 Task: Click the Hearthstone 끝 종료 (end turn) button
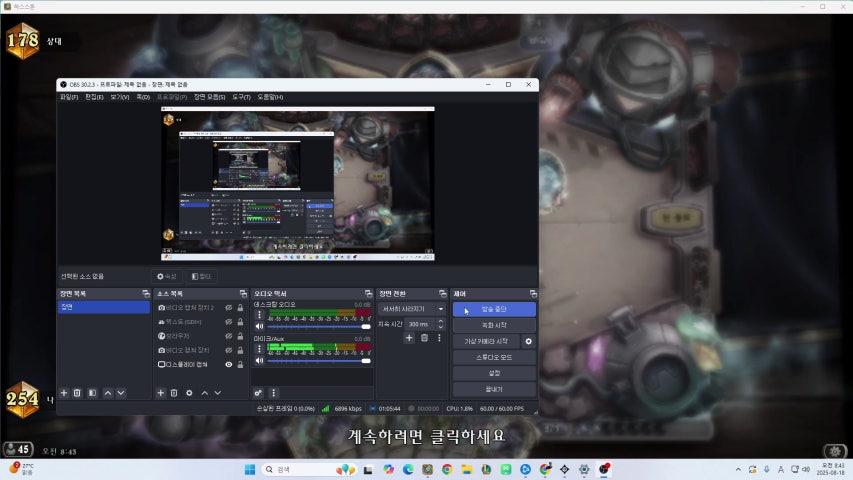[676, 218]
